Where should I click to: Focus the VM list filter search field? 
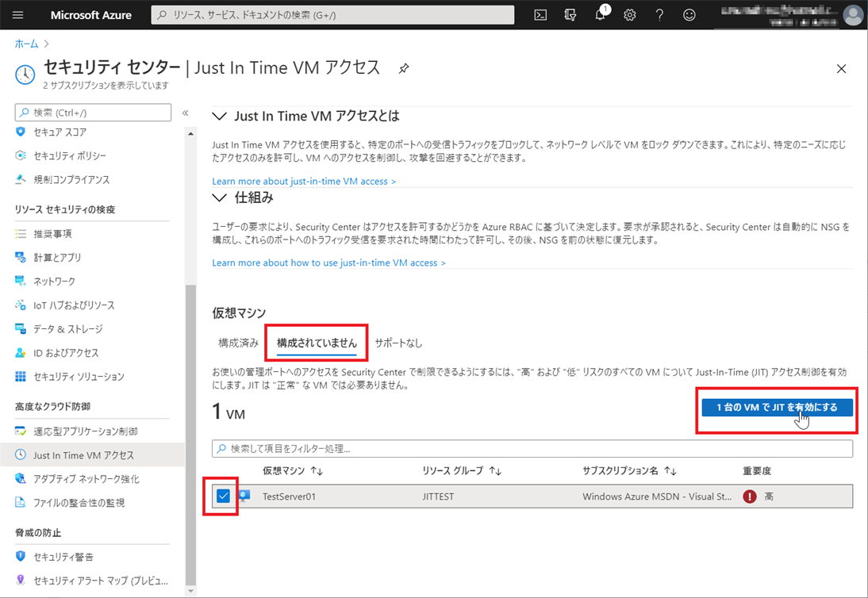pos(532,449)
